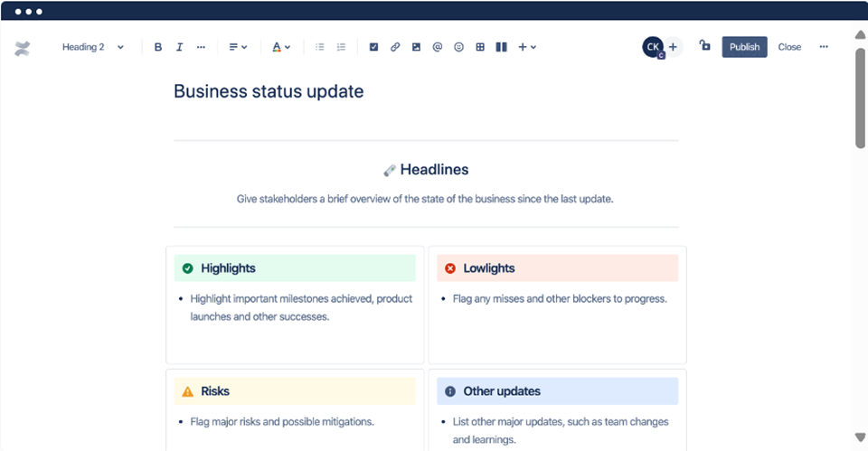Click the Close button in the editor
This screenshot has width=868, height=451.
pos(789,47)
